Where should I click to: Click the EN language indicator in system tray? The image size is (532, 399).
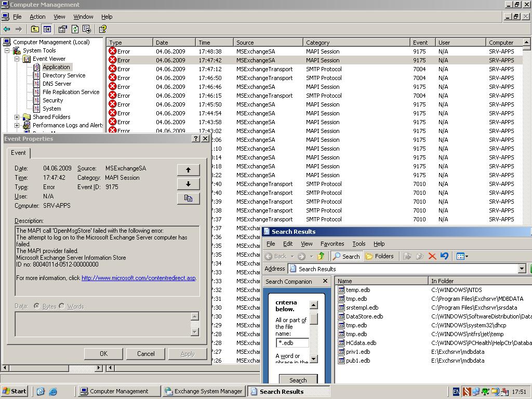point(456,392)
